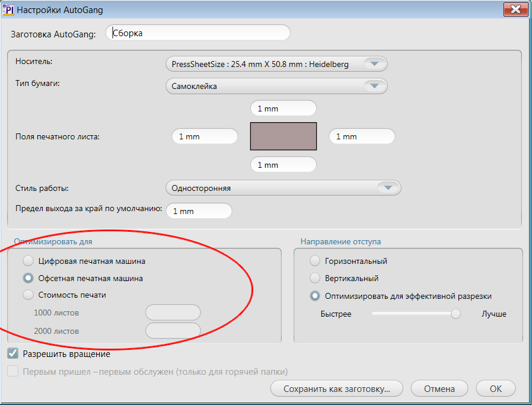
Task: Click the Отмена button
Action: [x=439, y=389]
